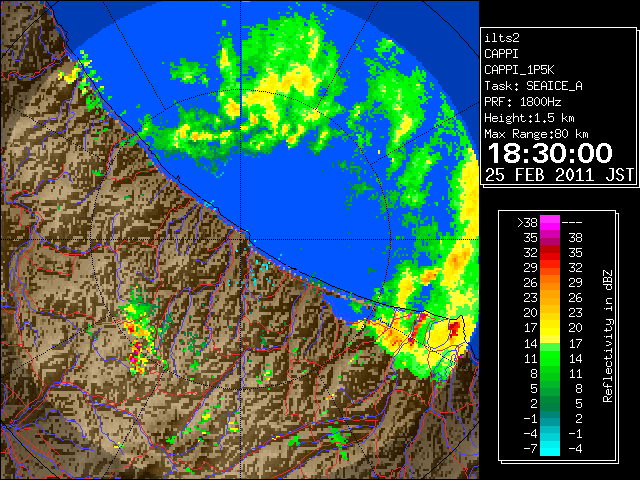Click the dark red echo on the eastern peninsula
Screen dimensions: 640x480
pos(454,327)
